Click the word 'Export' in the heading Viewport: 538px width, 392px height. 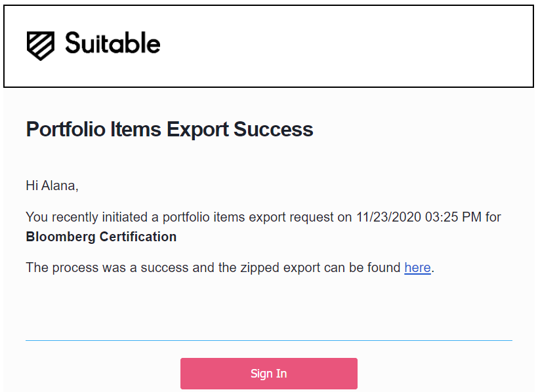pyautogui.click(x=197, y=130)
